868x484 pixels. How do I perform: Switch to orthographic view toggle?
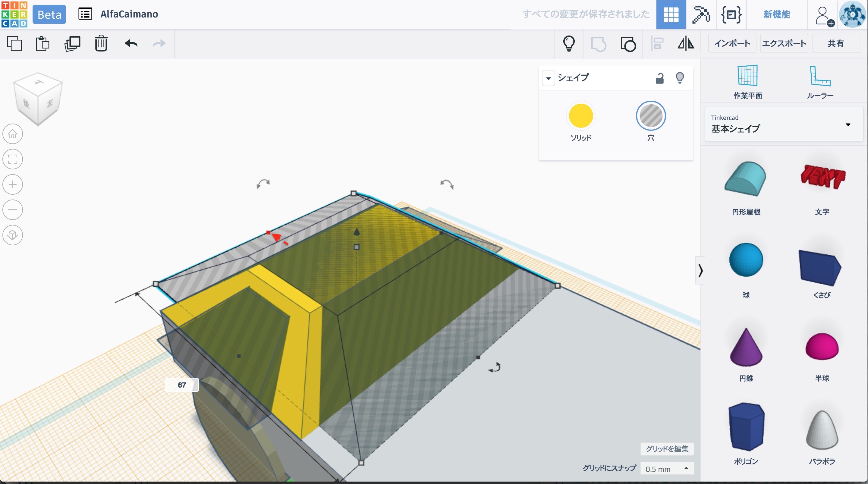(13, 235)
